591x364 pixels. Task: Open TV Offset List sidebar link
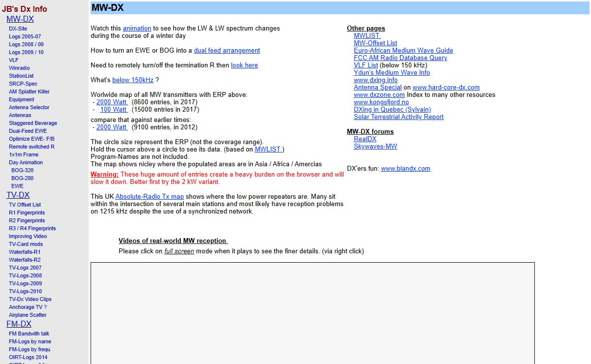point(25,205)
